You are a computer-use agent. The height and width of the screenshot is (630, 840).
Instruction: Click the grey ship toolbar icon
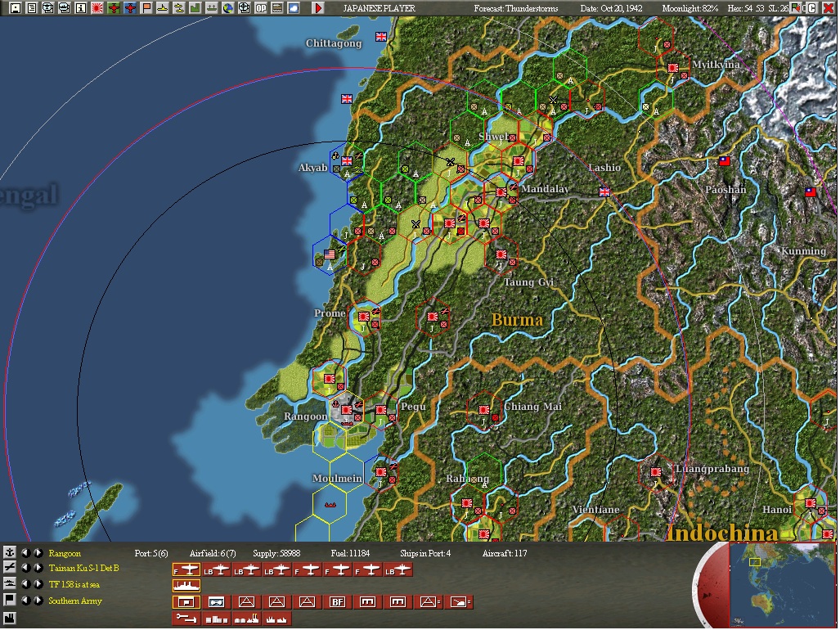coord(212,8)
